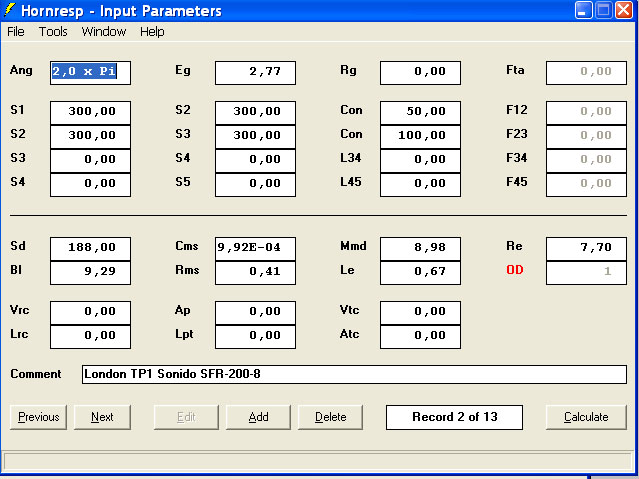
Task: Open the Help menu
Action: (x=152, y=32)
